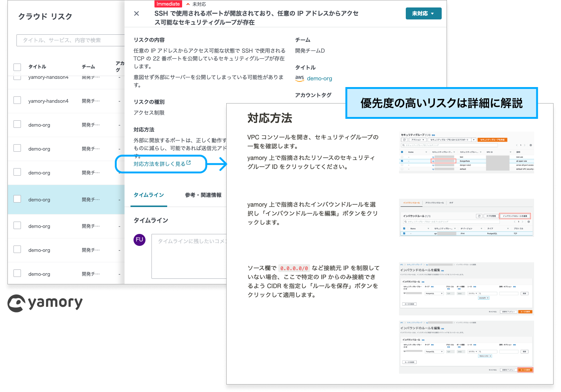This screenshot has width=561, height=392.
Task: Click the red Immediate priority badge
Action: pyautogui.click(x=168, y=4)
